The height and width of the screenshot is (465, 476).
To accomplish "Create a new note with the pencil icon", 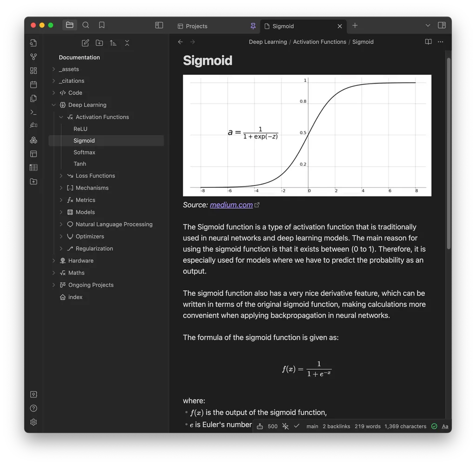I will coord(86,42).
